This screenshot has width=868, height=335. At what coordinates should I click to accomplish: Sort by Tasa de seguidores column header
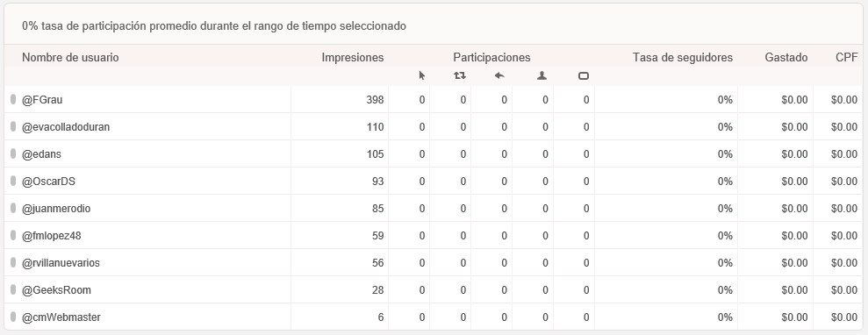tap(683, 58)
